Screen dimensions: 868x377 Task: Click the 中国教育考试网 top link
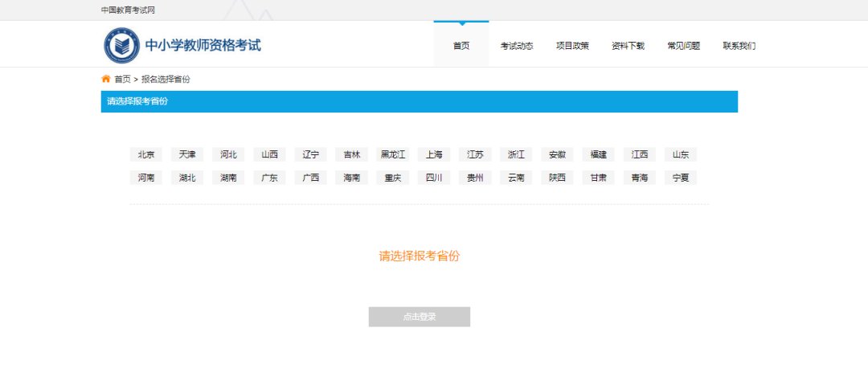pyautogui.click(x=128, y=10)
